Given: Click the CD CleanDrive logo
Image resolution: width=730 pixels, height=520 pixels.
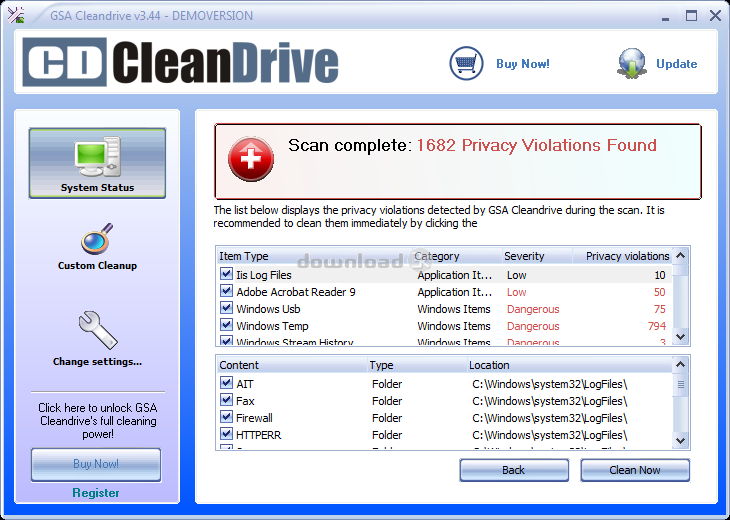Looking at the screenshot, I should pyautogui.click(x=181, y=62).
